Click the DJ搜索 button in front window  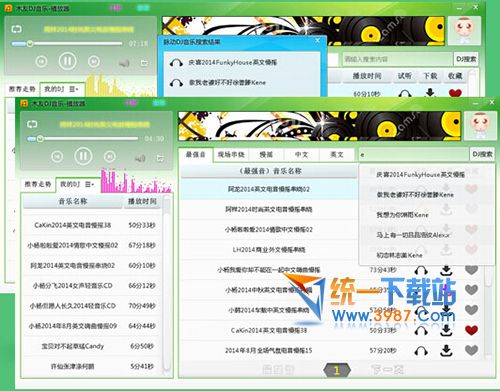[x=482, y=154]
